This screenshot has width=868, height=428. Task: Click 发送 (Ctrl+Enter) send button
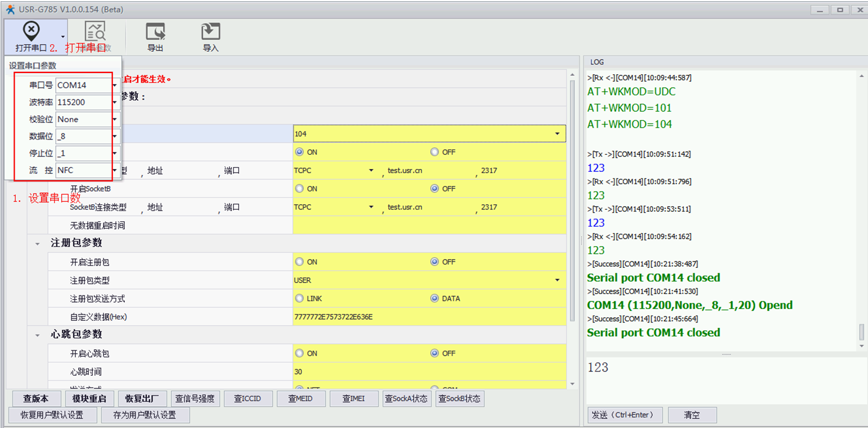(x=624, y=415)
